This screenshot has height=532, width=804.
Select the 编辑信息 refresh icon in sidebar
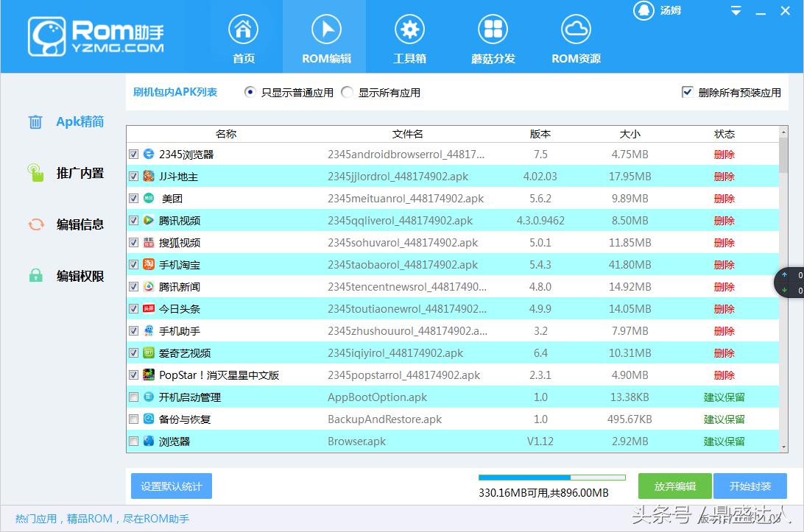coord(35,224)
